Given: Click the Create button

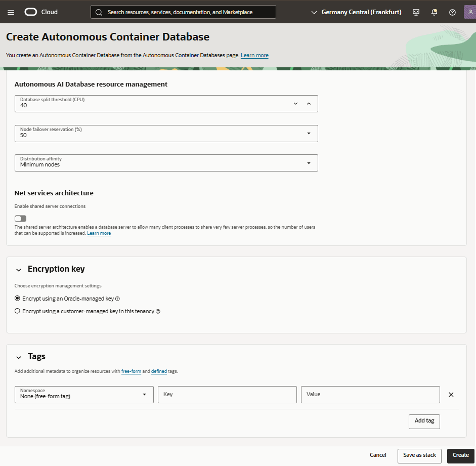Looking at the screenshot, I should point(460,455).
